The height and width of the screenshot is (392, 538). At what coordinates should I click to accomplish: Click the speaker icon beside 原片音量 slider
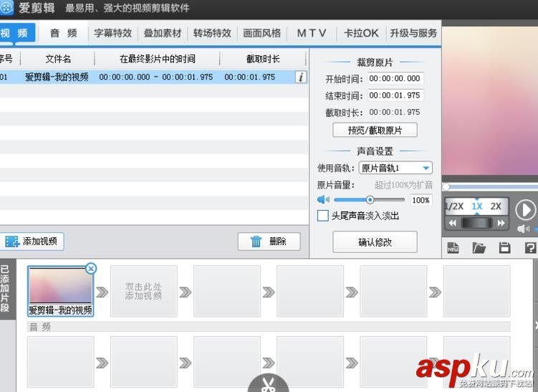point(323,199)
